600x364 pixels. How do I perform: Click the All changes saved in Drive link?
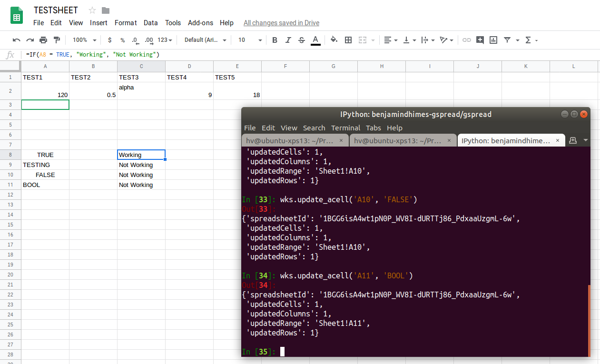tap(281, 22)
